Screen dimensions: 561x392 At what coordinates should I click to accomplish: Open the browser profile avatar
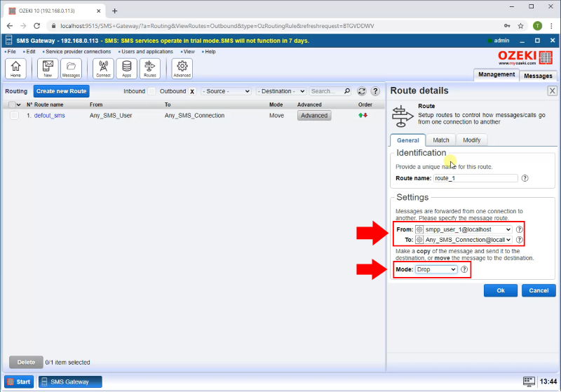coord(537,26)
